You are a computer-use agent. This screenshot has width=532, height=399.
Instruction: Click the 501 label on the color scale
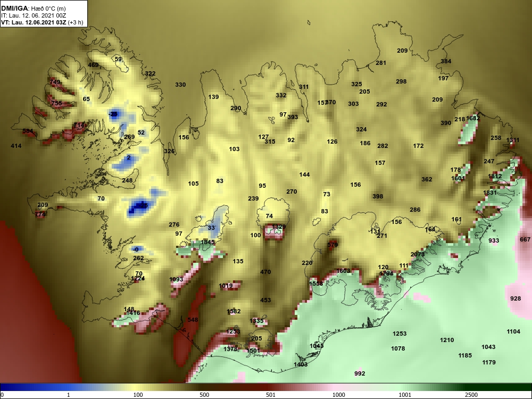tap(271, 395)
